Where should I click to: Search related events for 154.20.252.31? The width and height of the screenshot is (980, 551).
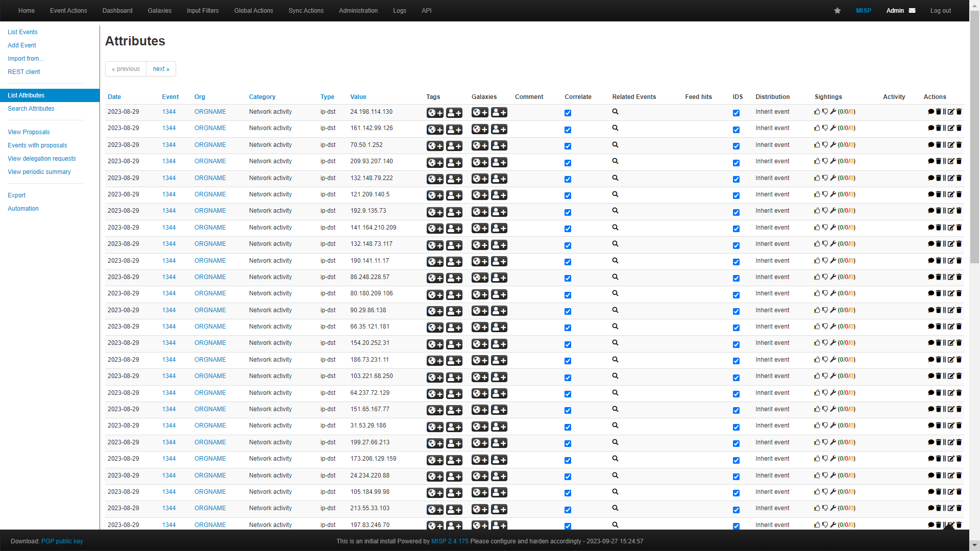[615, 343]
